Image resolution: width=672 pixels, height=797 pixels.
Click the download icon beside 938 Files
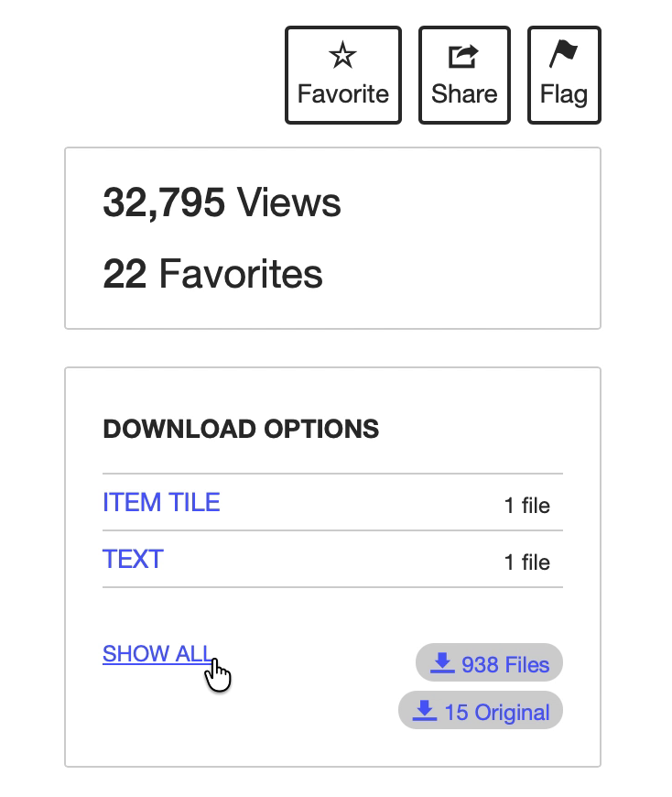click(x=442, y=662)
